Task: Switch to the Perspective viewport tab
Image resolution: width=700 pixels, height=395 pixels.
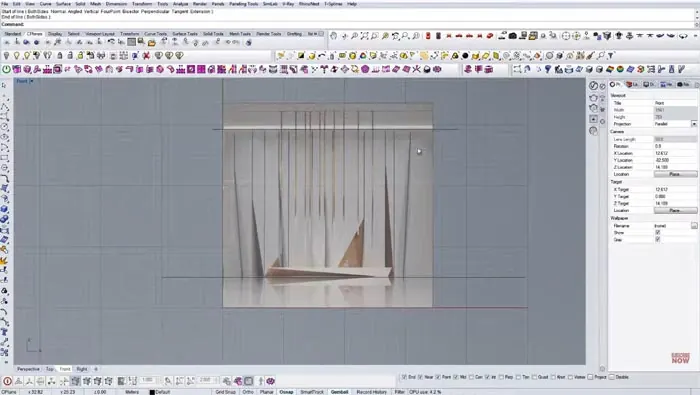Action: point(28,369)
